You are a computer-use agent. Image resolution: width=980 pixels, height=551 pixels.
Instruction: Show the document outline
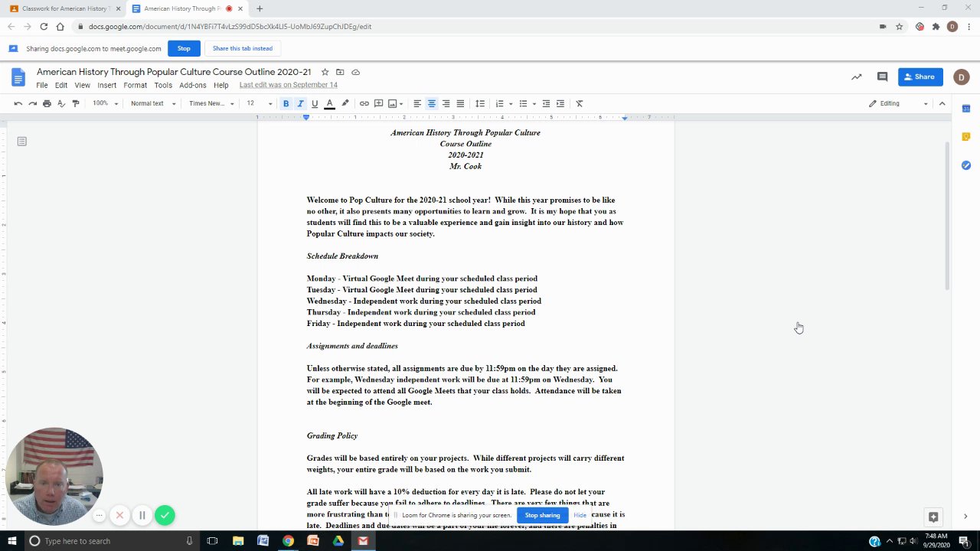pos(21,141)
